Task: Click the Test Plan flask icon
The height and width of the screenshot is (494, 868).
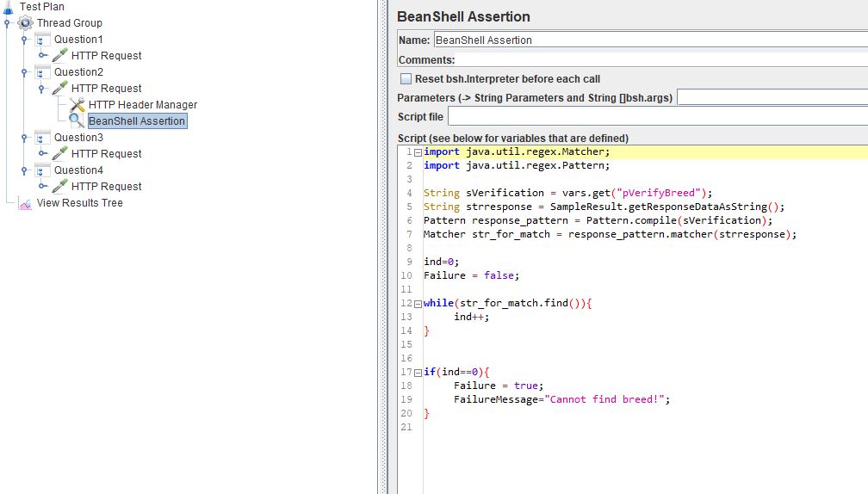Action: click(x=9, y=7)
